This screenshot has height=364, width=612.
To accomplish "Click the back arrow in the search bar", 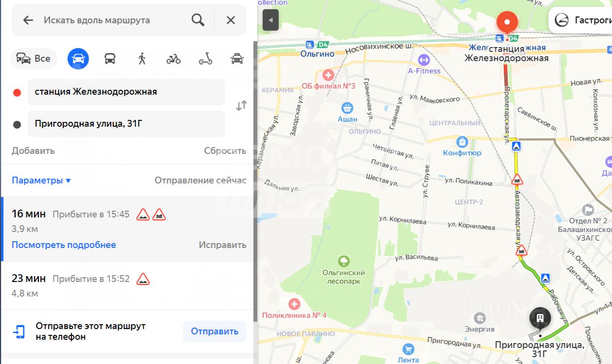I will click(x=28, y=20).
